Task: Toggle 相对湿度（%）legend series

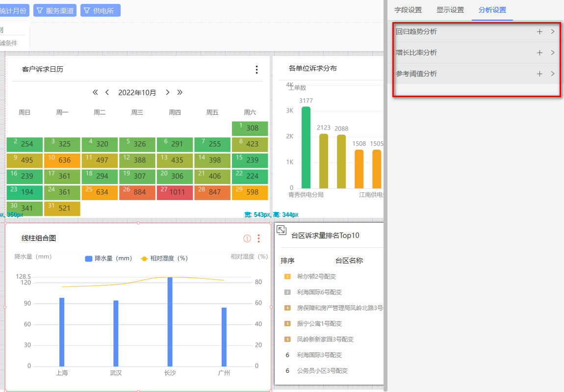Action: pyautogui.click(x=164, y=259)
